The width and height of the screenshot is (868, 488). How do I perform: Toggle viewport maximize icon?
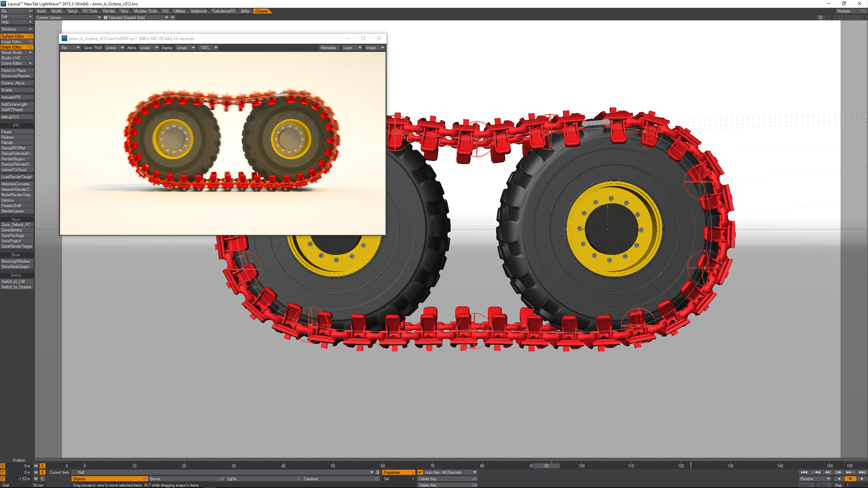[864, 17]
